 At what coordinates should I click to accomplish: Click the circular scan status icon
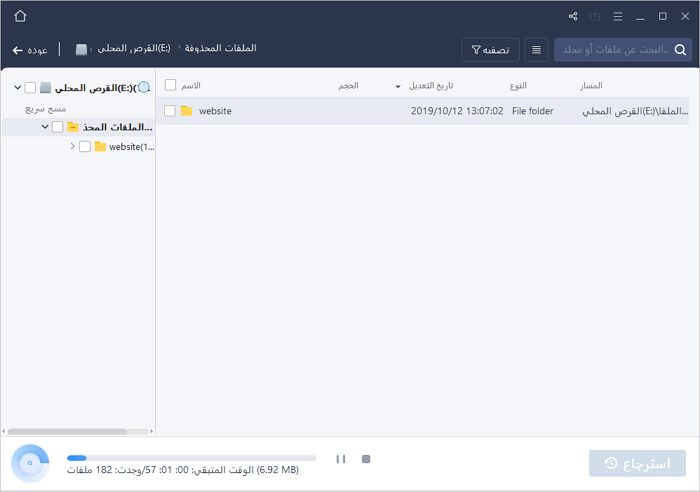tap(30, 463)
